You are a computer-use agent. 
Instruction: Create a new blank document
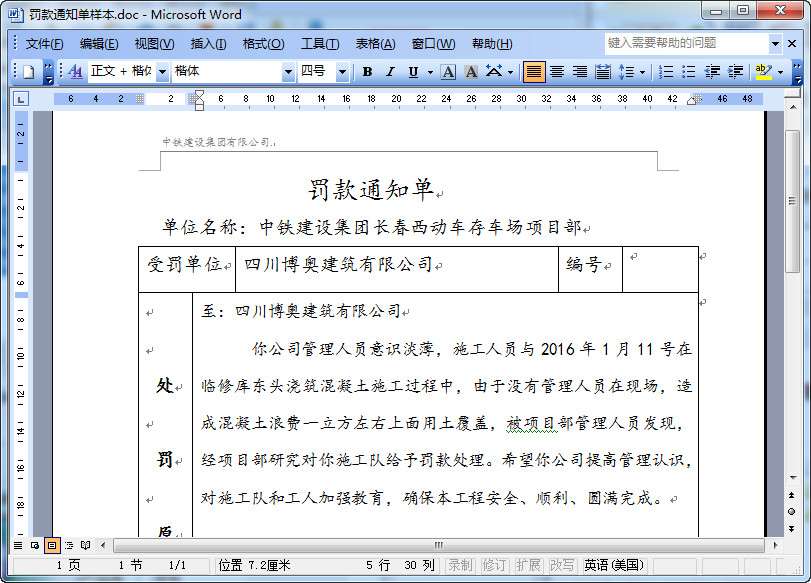[30, 72]
